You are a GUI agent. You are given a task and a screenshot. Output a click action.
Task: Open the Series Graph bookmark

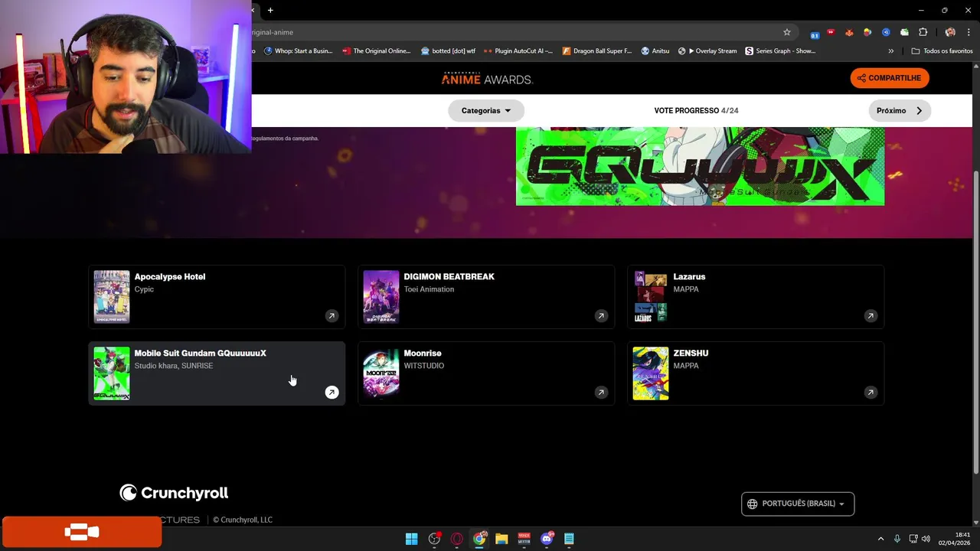(781, 51)
